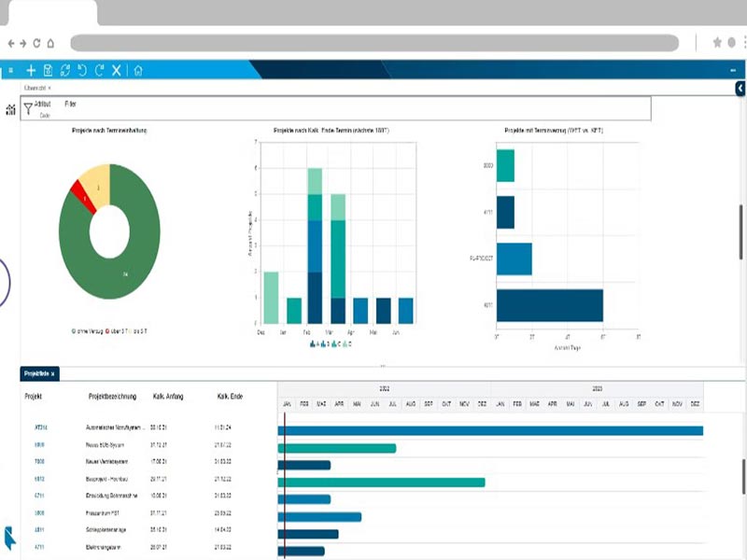Image resolution: width=747 pixels, height=560 pixels.
Task: Open the hamburger menu in blue toolbar
Action: tap(10, 70)
